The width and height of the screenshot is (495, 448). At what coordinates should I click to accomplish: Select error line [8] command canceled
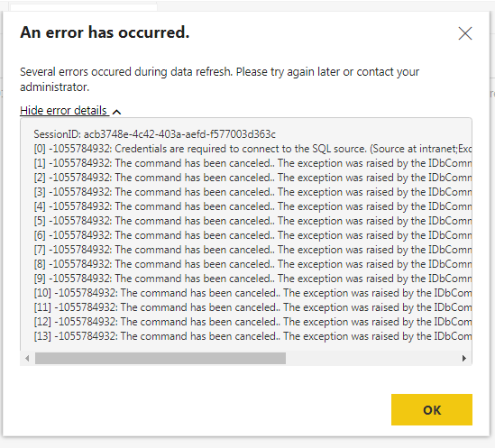coord(252,264)
